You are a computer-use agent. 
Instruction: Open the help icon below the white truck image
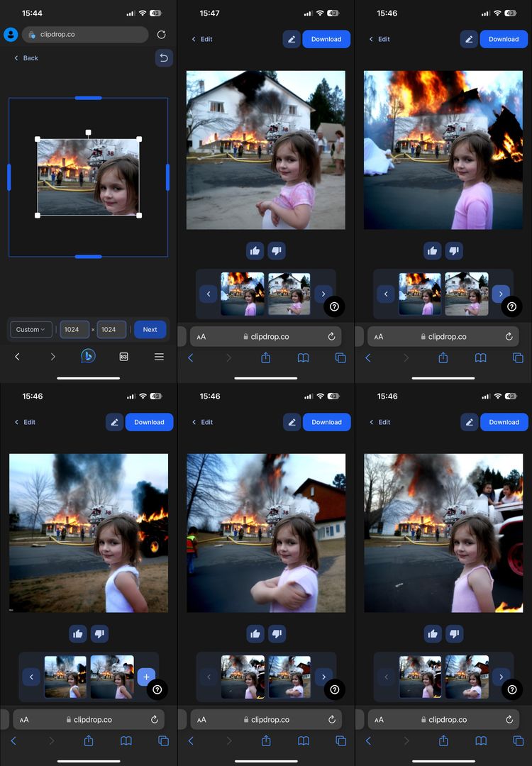512,689
